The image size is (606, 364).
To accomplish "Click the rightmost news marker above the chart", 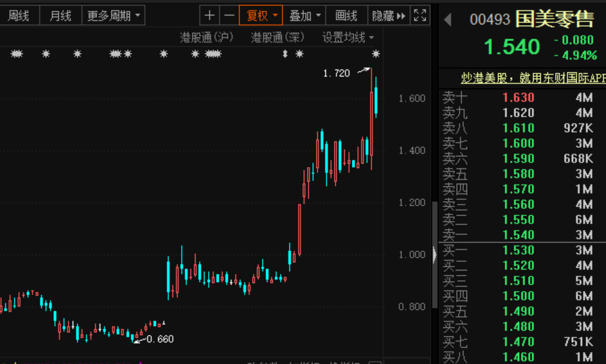I will click(376, 54).
